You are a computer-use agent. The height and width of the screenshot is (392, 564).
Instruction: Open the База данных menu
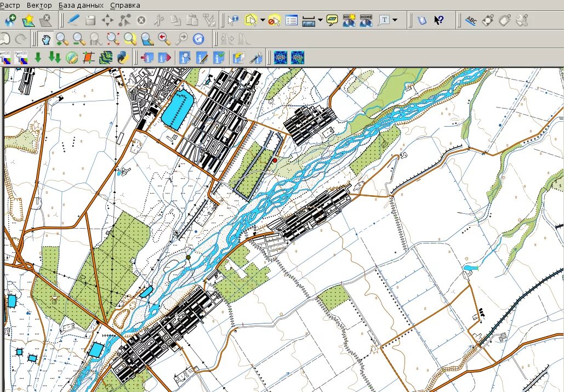81,5
